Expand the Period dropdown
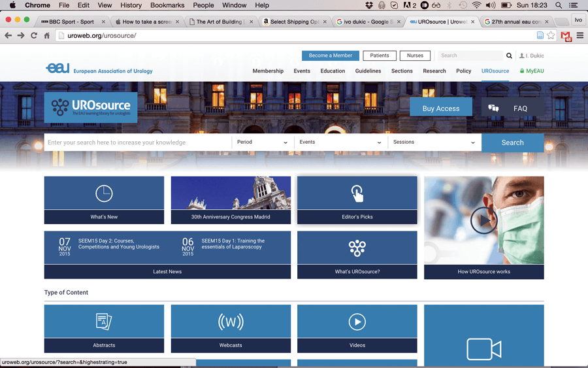The width and height of the screenshot is (588, 368). 262,142
